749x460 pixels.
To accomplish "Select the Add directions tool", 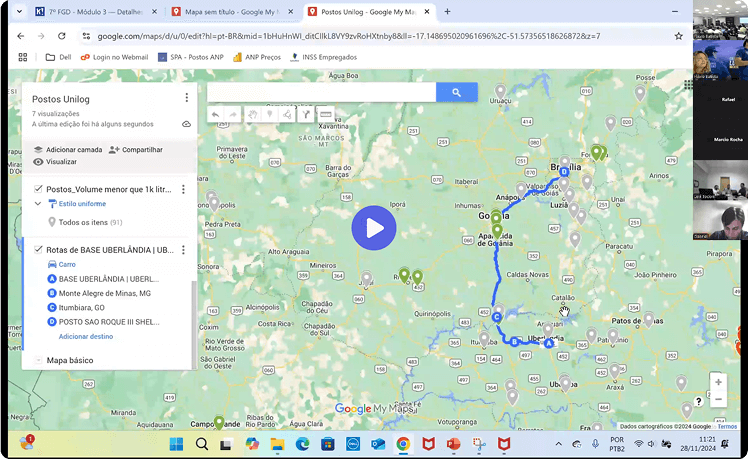I will tap(306, 115).
